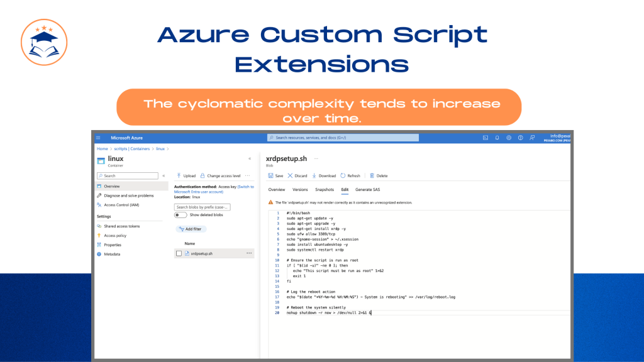The image size is (644, 362).
Task: Open the help question mark icon
Action: 520,138
